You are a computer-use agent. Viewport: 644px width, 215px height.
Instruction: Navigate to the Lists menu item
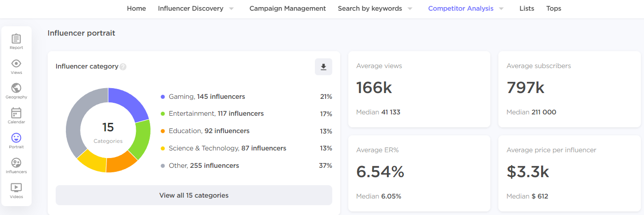[527, 8]
